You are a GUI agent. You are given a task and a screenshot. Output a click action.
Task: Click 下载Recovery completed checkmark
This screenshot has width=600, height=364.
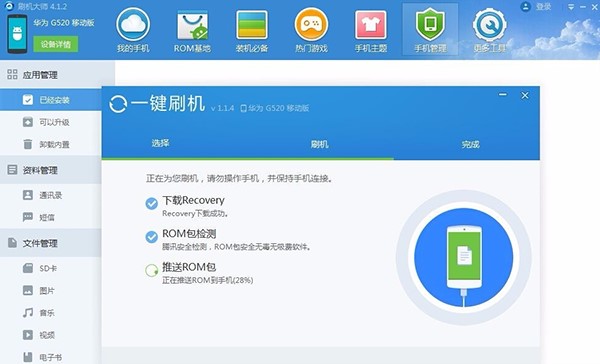(x=152, y=204)
